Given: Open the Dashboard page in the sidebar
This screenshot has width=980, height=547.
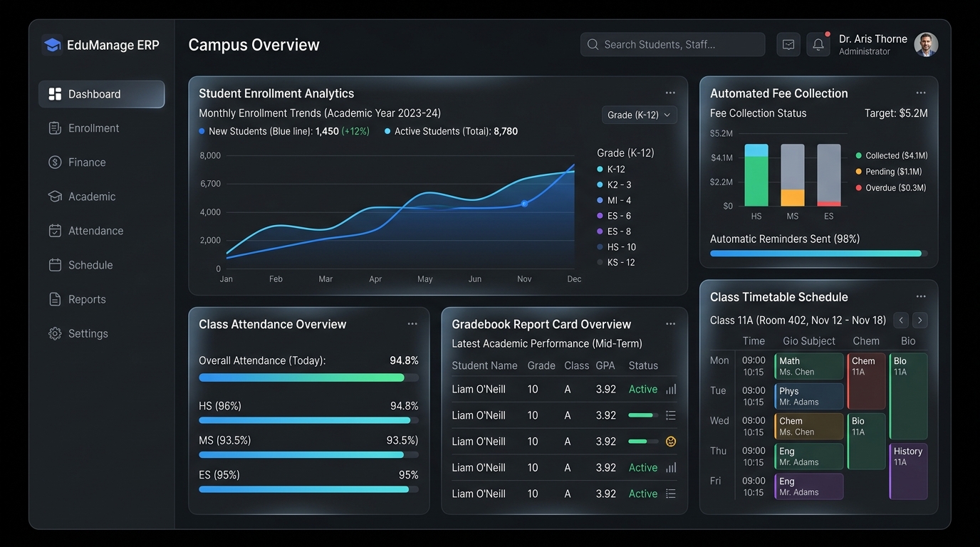Looking at the screenshot, I should pos(102,94).
